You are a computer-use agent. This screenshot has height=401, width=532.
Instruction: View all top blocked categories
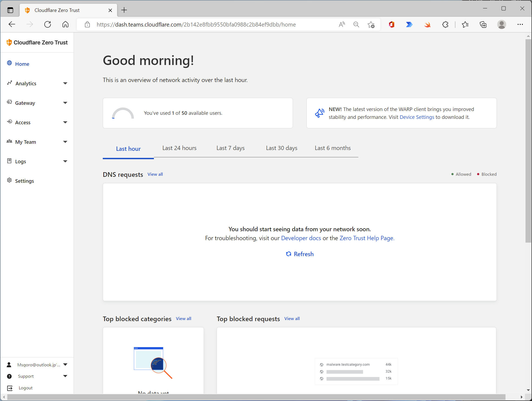click(184, 319)
